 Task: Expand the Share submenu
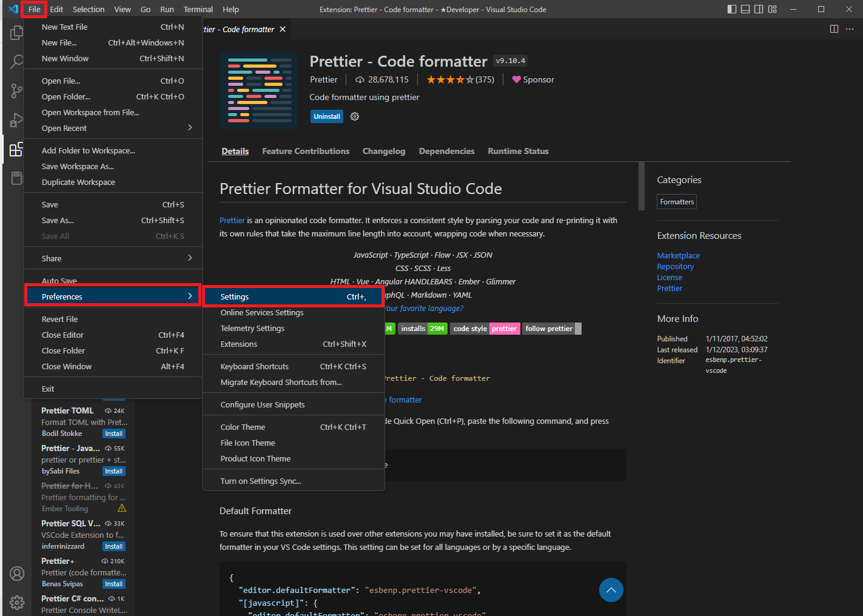coord(113,258)
